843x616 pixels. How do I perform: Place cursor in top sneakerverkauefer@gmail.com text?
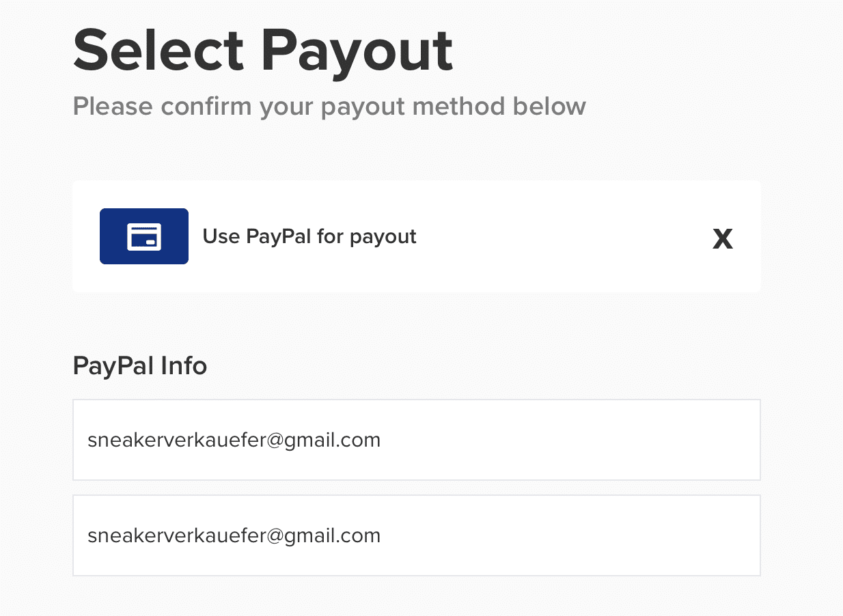click(234, 440)
